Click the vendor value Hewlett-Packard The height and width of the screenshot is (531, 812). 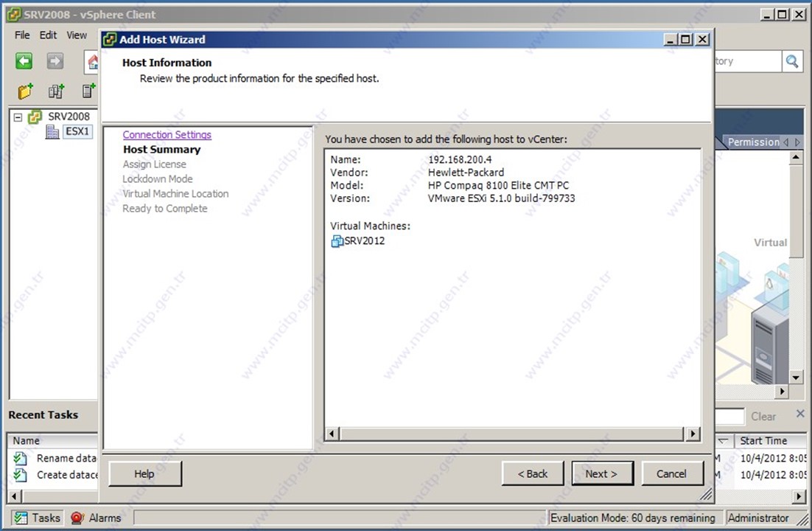[466, 173]
